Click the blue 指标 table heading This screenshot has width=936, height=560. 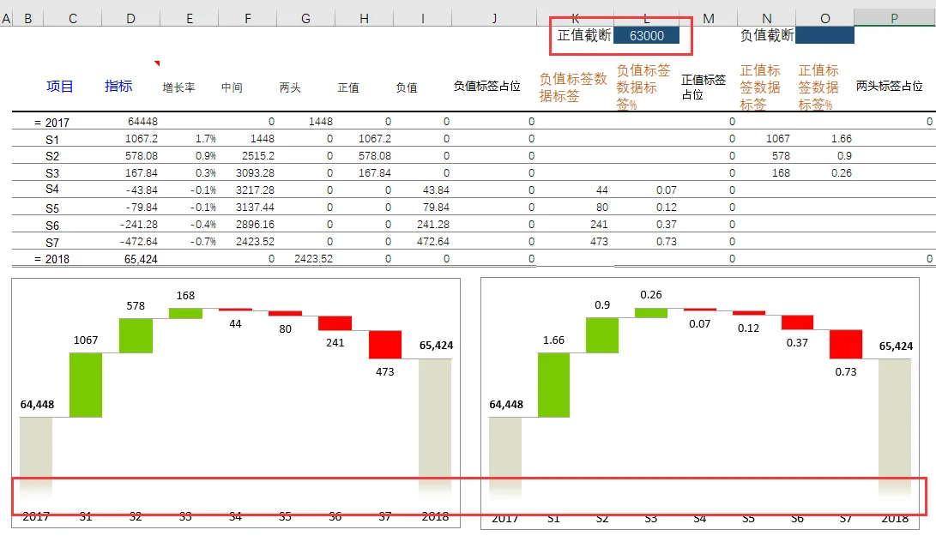[x=118, y=87]
